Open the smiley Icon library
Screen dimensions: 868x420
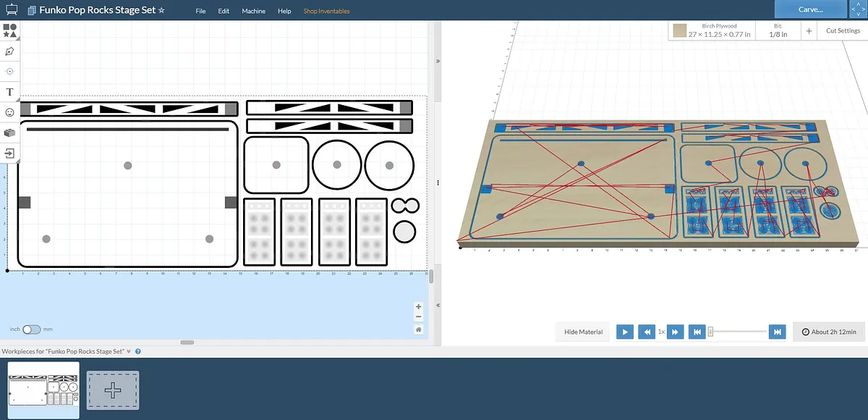[x=10, y=112]
